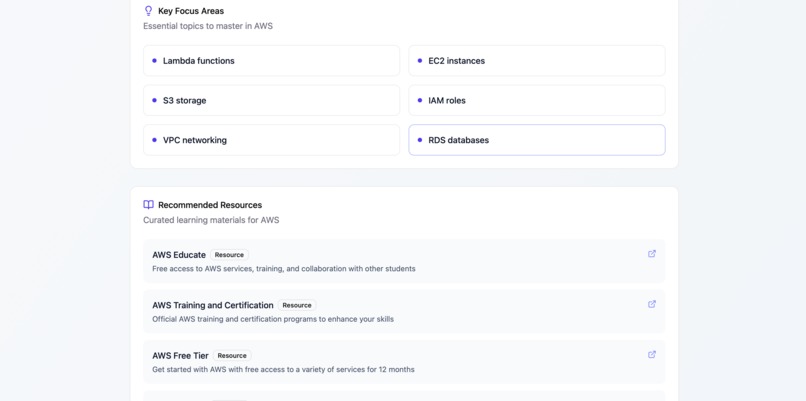806x401 pixels.
Task: Click 'Get started with AWS with free access' description
Action: coord(283,369)
